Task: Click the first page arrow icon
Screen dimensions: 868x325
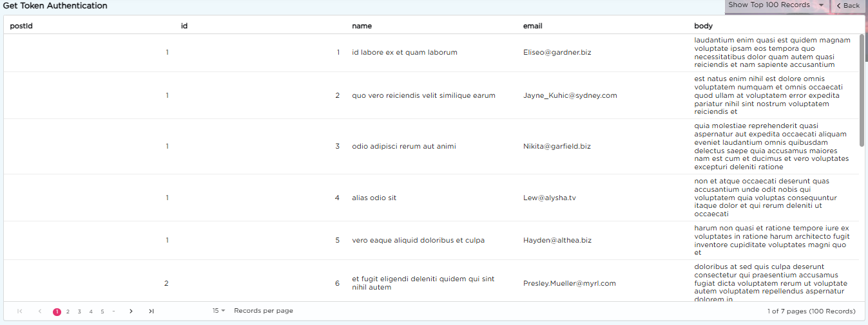Action: 20,311
